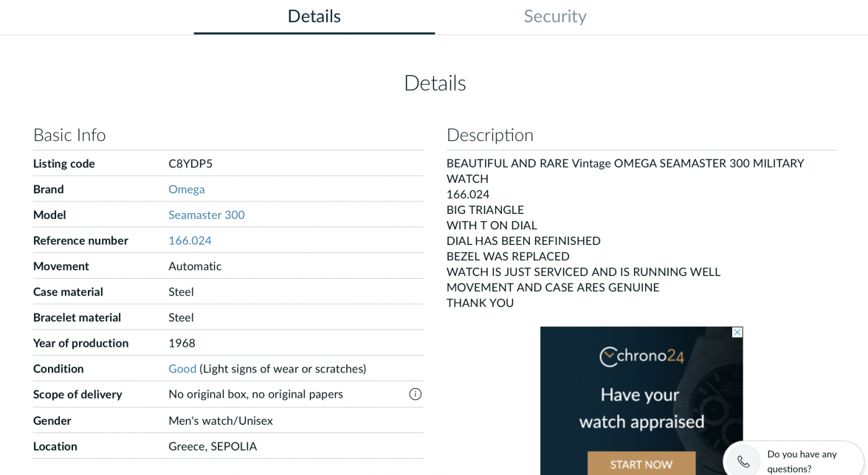Open reference number 166.024
868x475 pixels.
pyautogui.click(x=188, y=240)
